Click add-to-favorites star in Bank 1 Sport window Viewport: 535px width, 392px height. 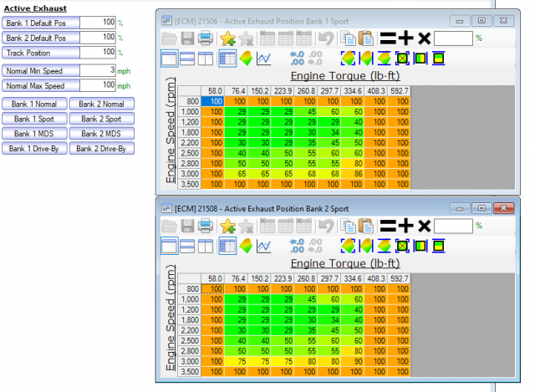227,38
